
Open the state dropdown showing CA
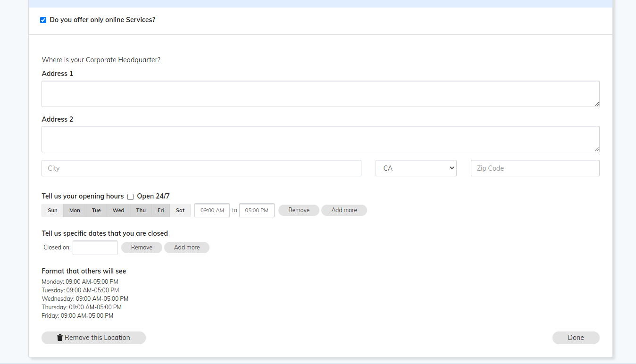[x=416, y=168]
